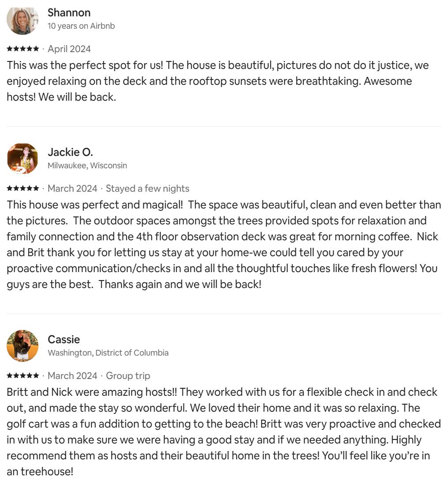
Task: Click the April 2024 review date
Action: tap(69, 49)
